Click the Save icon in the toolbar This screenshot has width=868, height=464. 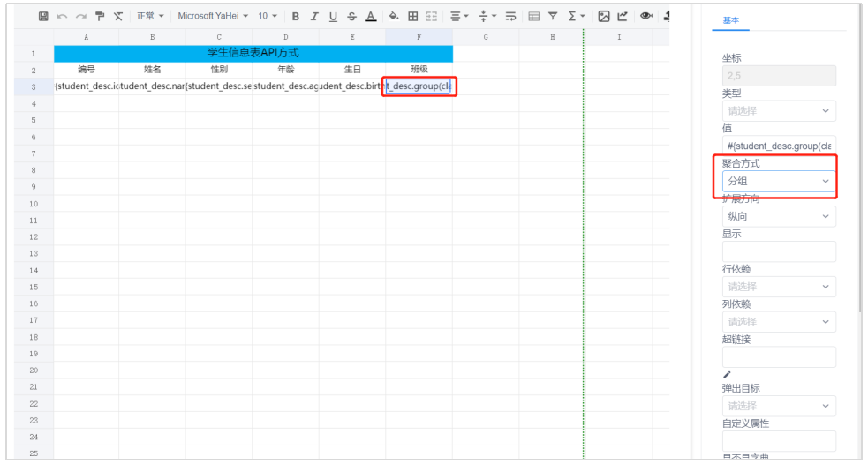pyautogui.click(x=43, y=16)
